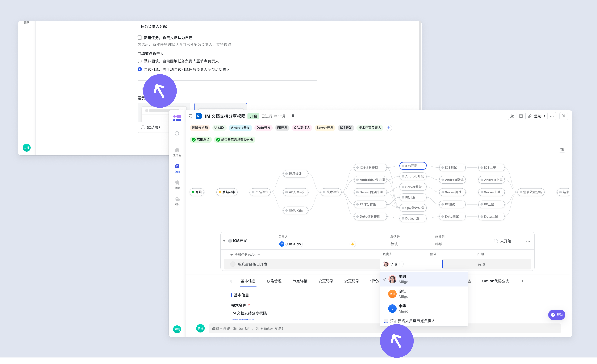This screenshot has height=364, width=597.
Task: Select the 默认展开 radio option
Action: 143,127
